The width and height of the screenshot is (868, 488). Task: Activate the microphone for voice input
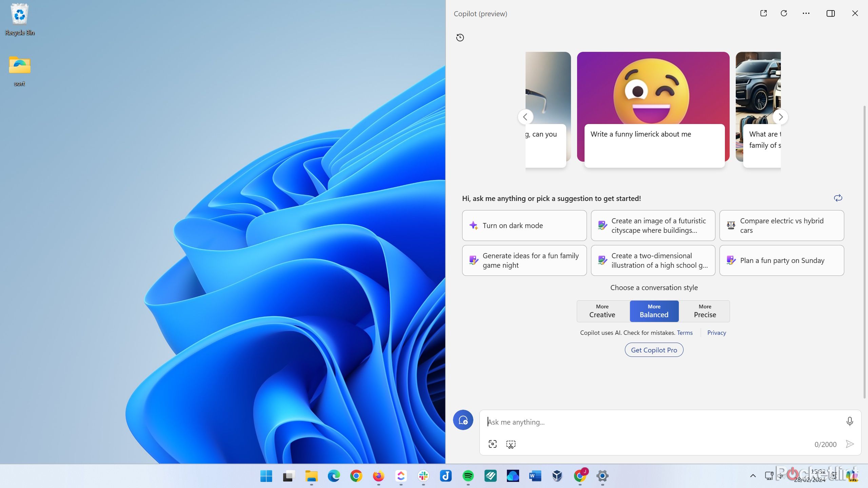click(850, 421)
